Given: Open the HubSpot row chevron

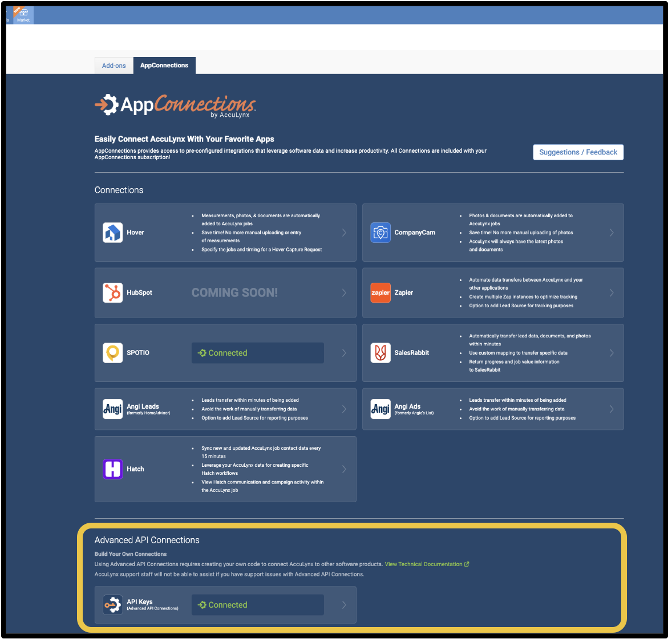Looking at the screenshot, I should [345, 294].
